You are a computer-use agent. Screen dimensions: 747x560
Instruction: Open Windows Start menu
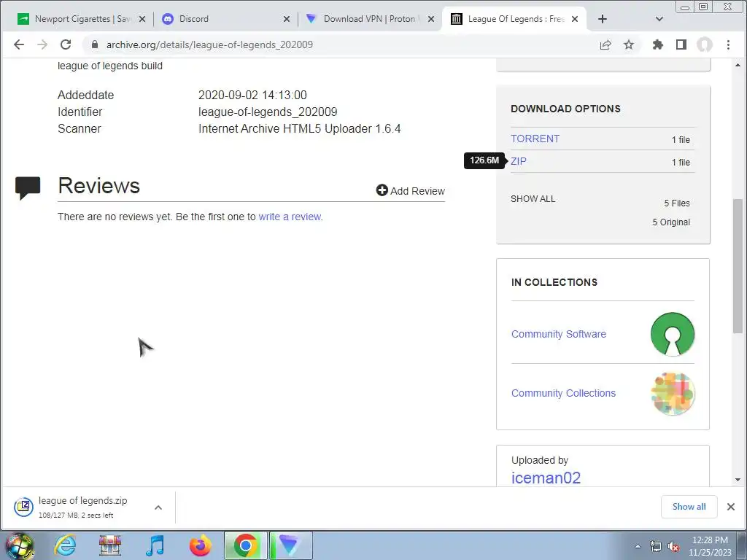pos(18,545)
